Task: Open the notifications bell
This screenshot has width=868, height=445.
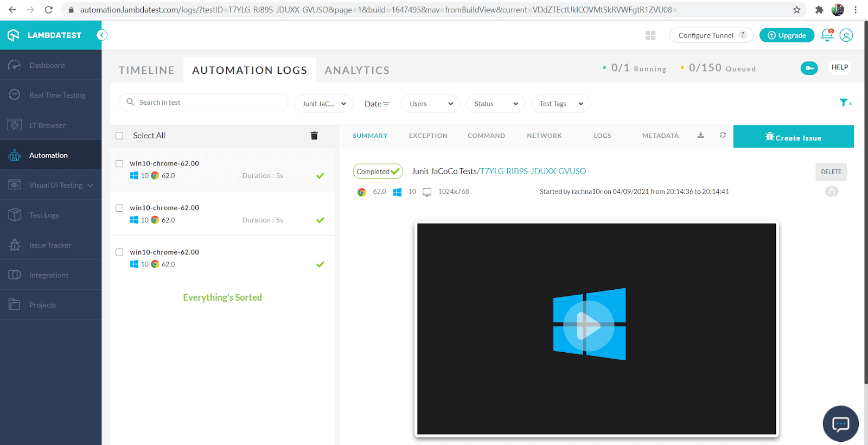Action: point(827,35)
